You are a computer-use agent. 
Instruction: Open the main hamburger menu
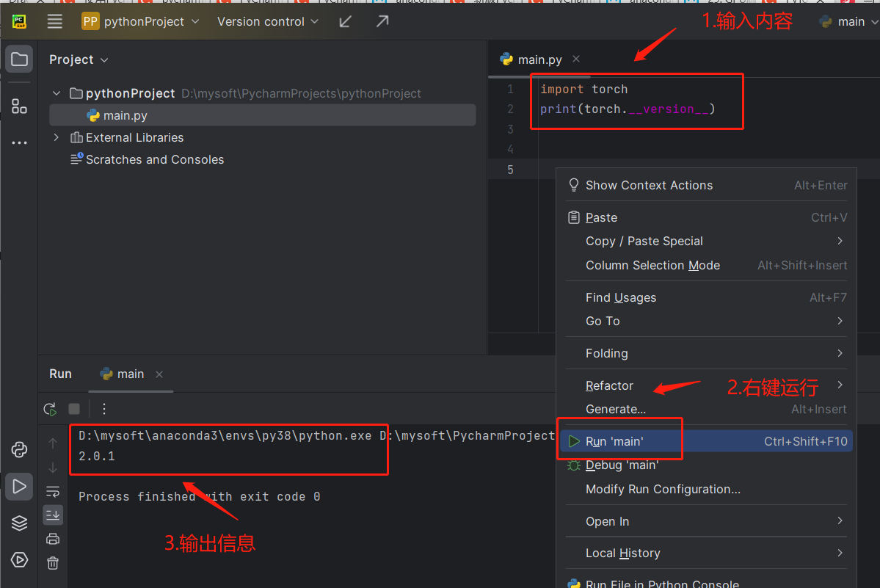pos(54,21)
